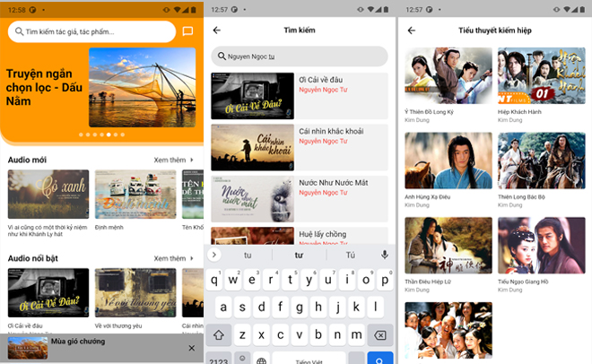This screenshot has width=592, height=364.
Task: Expand Audio mới with its chevron arrow
Action: [x=192, y=160]
